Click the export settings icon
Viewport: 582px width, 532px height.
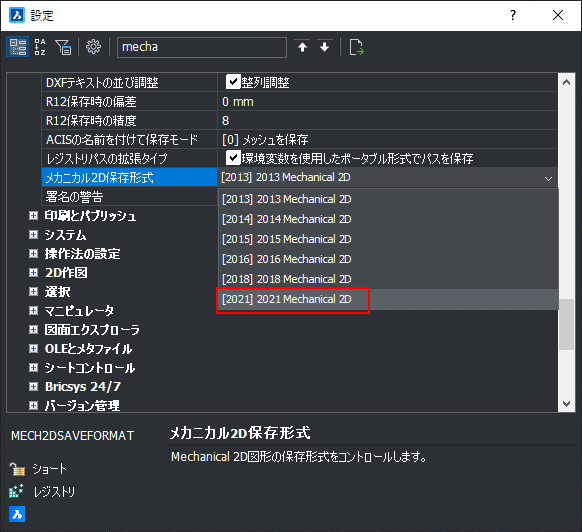(x=356, y=47)
